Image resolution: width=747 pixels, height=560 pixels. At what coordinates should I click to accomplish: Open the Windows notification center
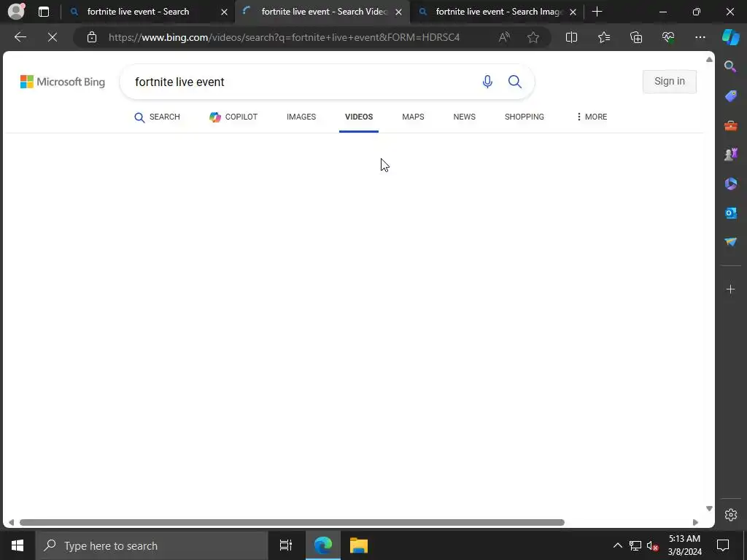[723, 545]
